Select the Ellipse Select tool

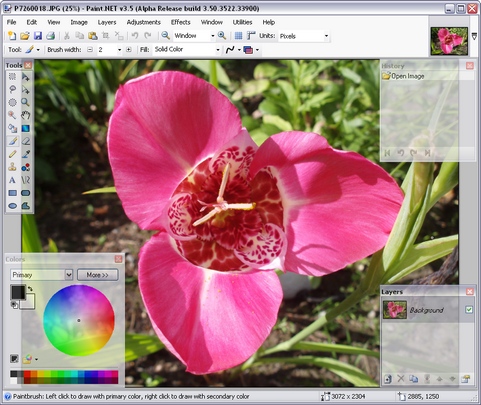(12, 102)
